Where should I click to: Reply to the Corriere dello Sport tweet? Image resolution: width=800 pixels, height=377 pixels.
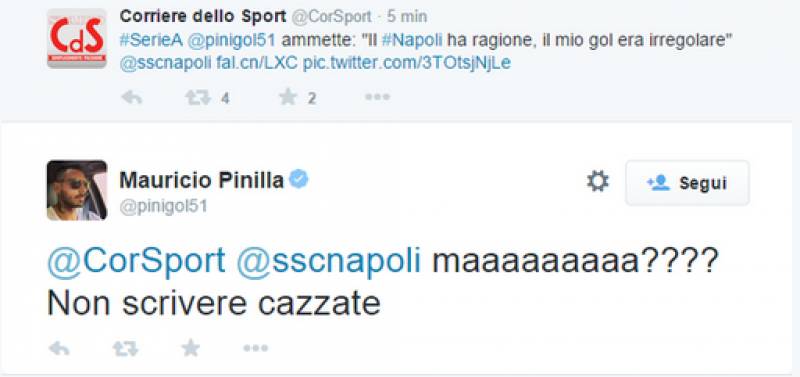click(x=132, y=97)
